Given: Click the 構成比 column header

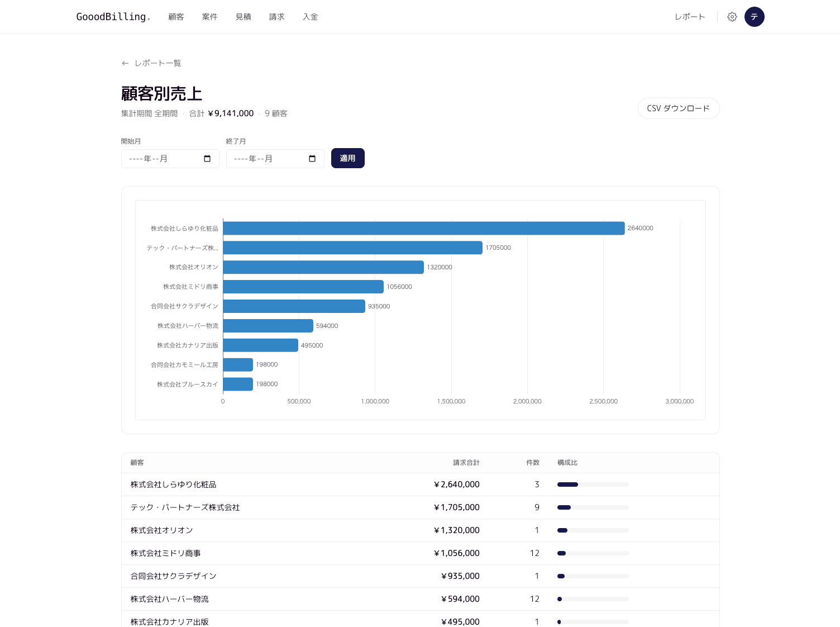Looking at the screenshot, I should pyautogui.click(x=567, y=463).
